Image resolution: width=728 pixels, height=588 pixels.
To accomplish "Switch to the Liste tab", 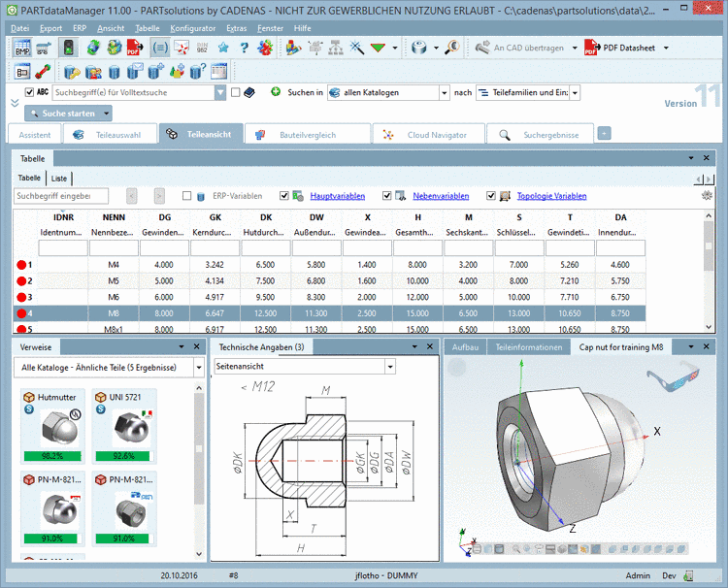I will pyautogui.click(x=59, y=179).
